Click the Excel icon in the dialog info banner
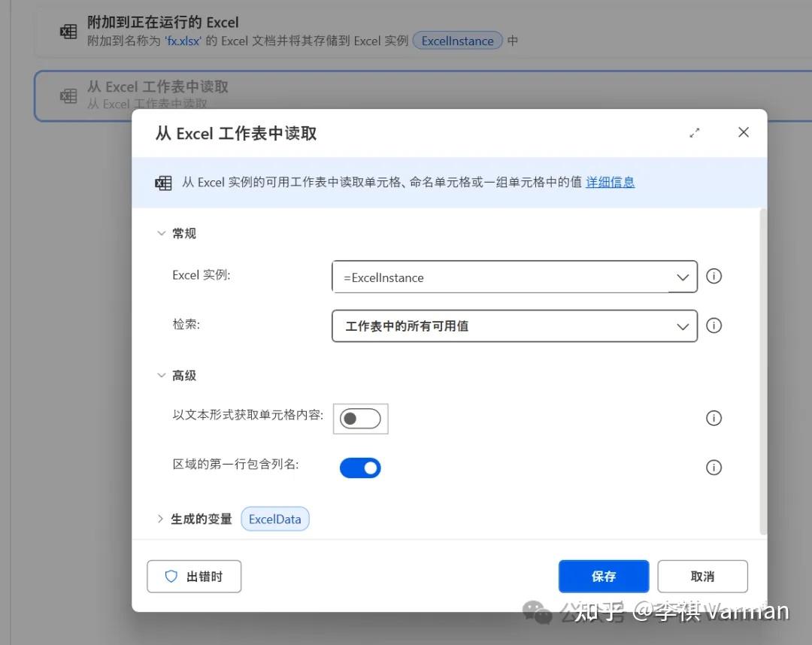Viewport: 812px width, 645px height. (x=163, y=182)
